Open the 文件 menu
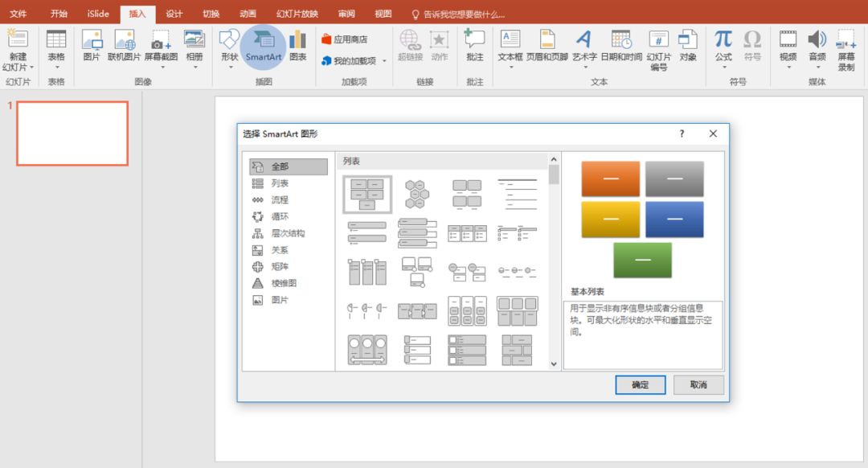This screenshot has height=468, width=868. 18,14
